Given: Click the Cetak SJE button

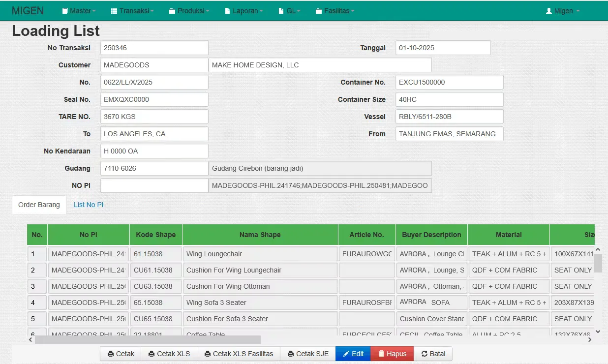Looking at the screenshot, I should pyautogui.click(x=308, y=354).
